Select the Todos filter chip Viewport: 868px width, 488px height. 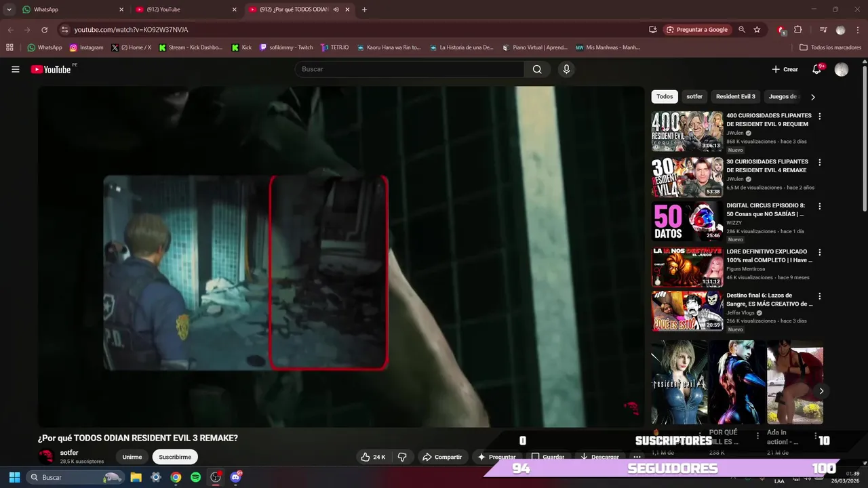click(665, 96)
